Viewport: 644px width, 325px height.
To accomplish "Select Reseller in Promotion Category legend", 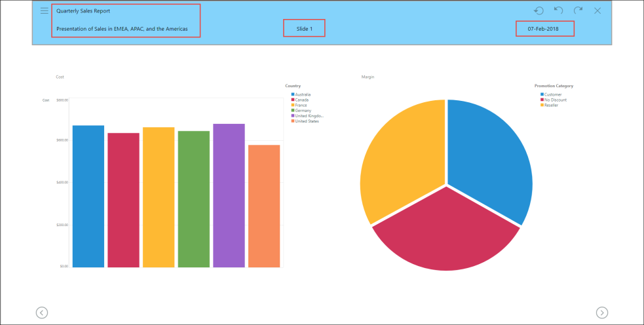I will tap(552, 105).
